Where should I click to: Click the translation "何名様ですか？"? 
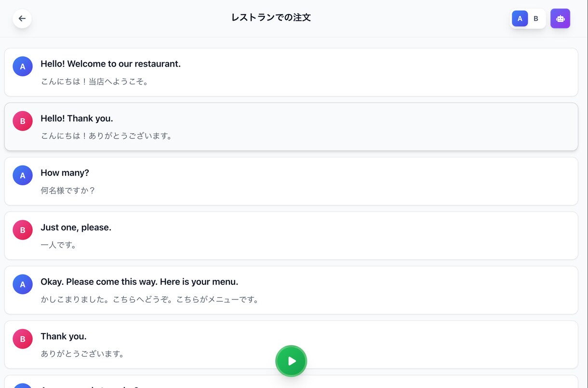(x=68, y=191)
